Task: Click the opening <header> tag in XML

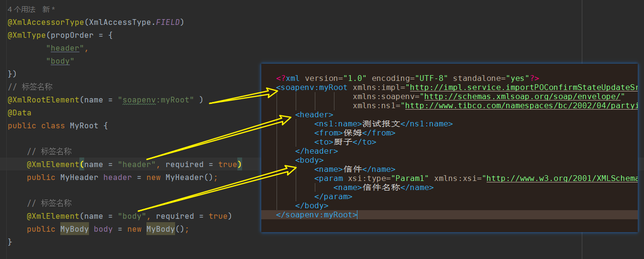Action: click(x=314, y=115)
